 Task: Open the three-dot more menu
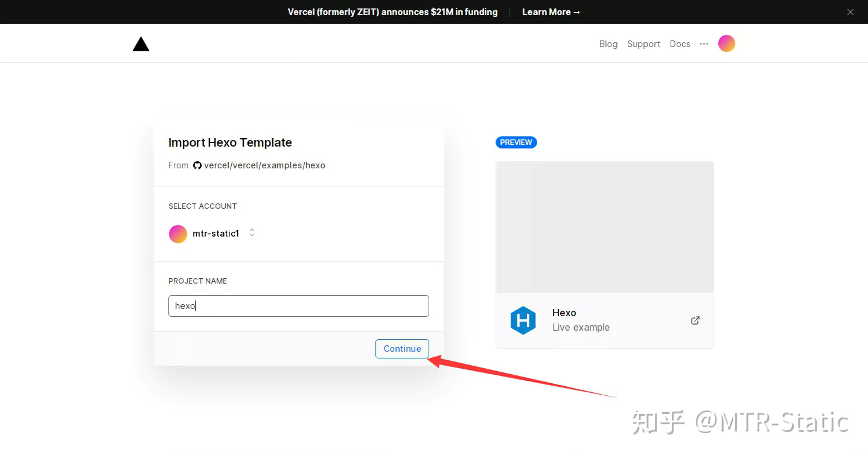(704, 43)
